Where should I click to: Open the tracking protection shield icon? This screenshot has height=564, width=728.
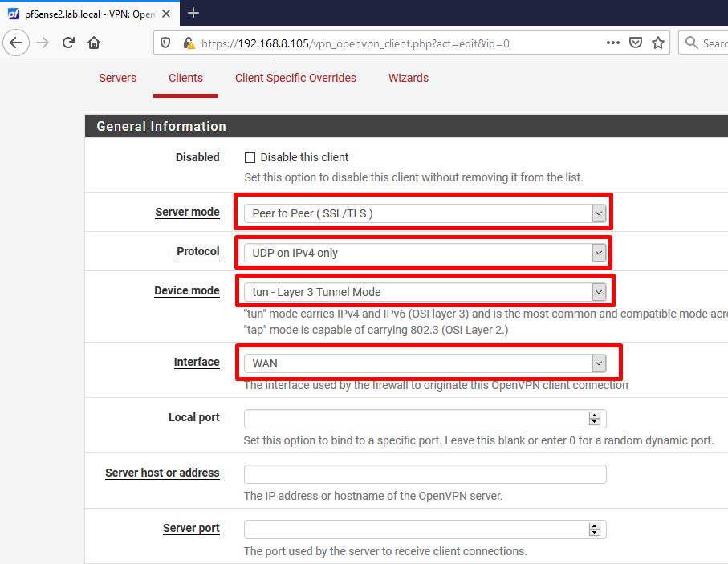coord(165,43)
